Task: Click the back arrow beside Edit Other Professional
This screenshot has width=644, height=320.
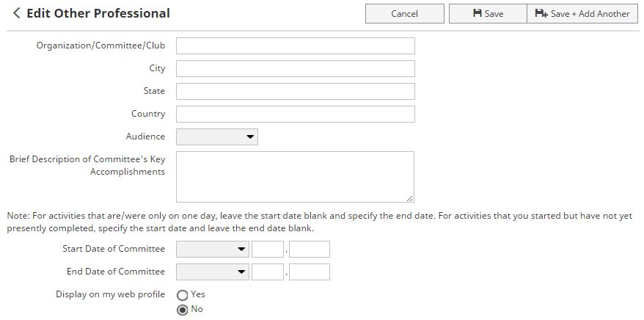Action: pyautogui.click(x=16, y=13)
